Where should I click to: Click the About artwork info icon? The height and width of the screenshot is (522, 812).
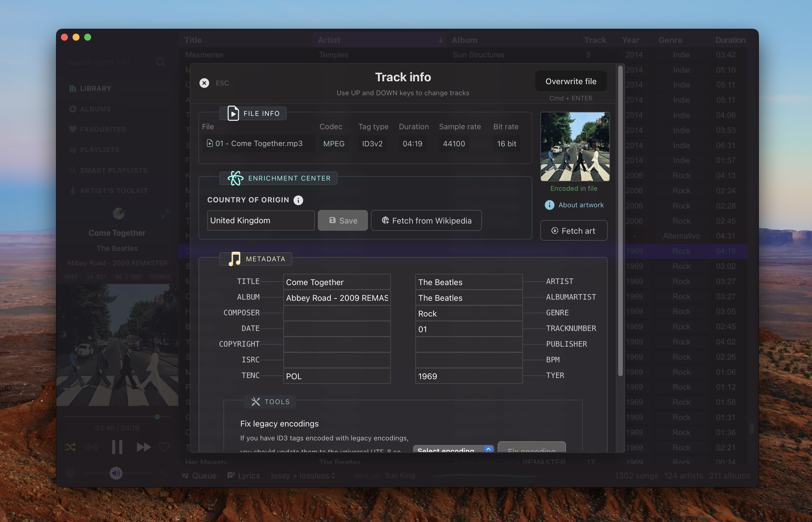[x=549, y=205]
